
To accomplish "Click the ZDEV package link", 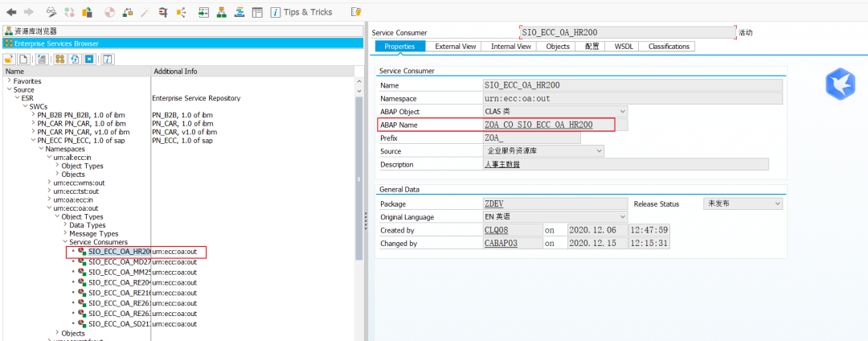I will (495, 203).
